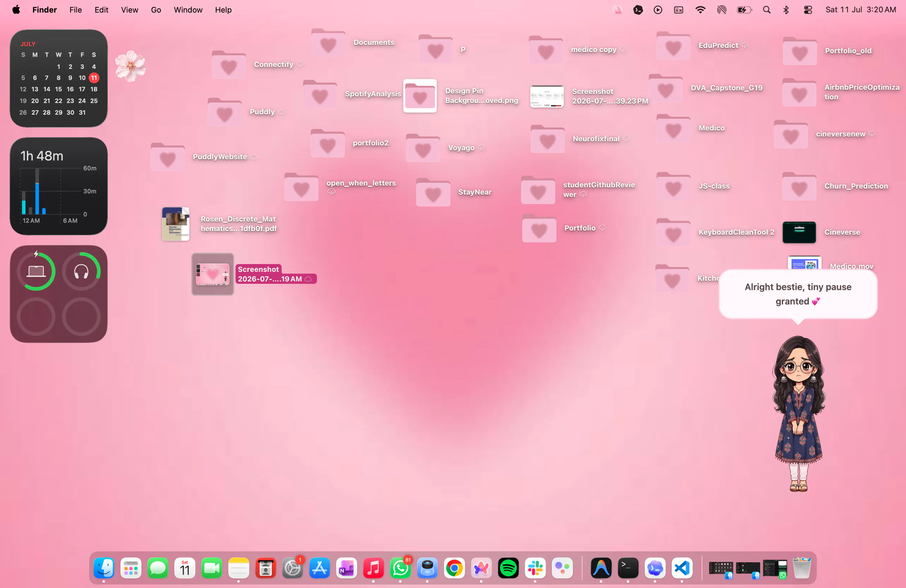This screenshot has height=588, width=906.
Task: Select the PuddlyWebsite folder
Action: (x=168, y=157)
